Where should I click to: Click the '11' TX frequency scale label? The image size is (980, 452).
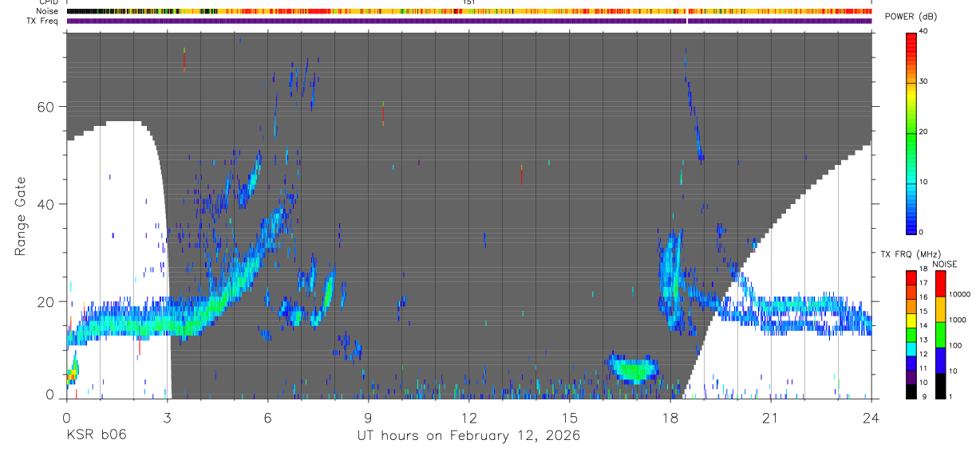923,368
